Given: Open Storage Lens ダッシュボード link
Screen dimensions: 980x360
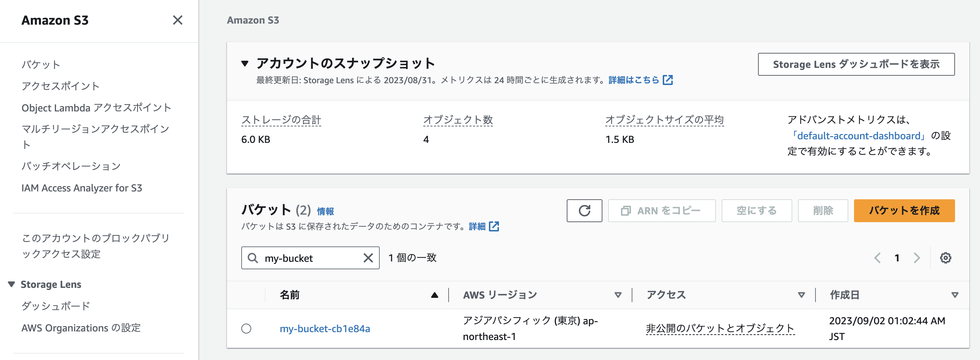Looking at the screenshot, I should pos(56,306).
